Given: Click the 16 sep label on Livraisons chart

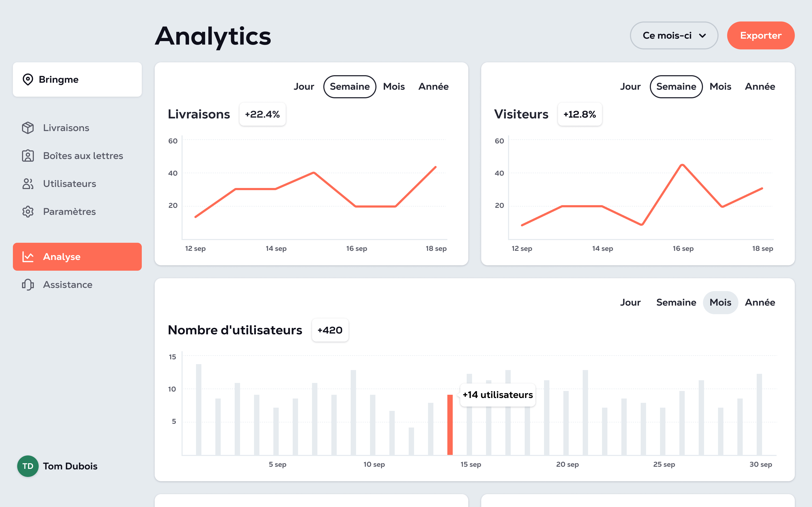Looking at the screenshot, I should 356,248.
